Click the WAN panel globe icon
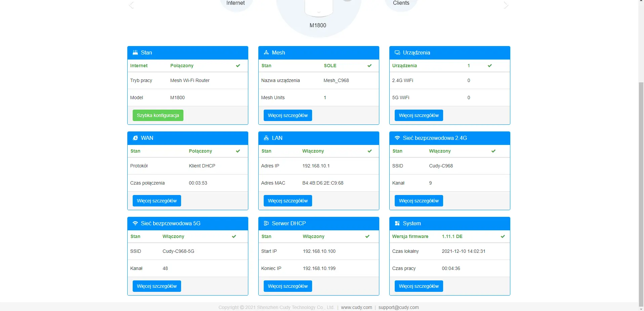 pyautogui.click(x=135, y=138)
